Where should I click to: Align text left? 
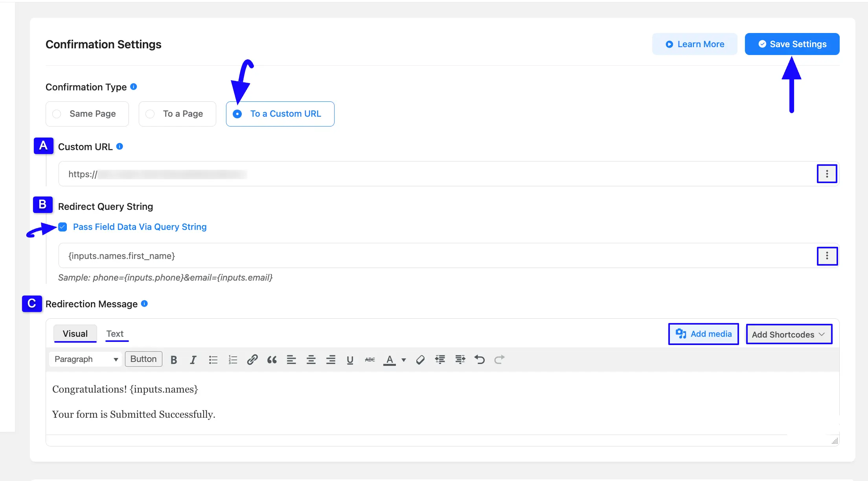pyautogui.click(x=291, y=360)
